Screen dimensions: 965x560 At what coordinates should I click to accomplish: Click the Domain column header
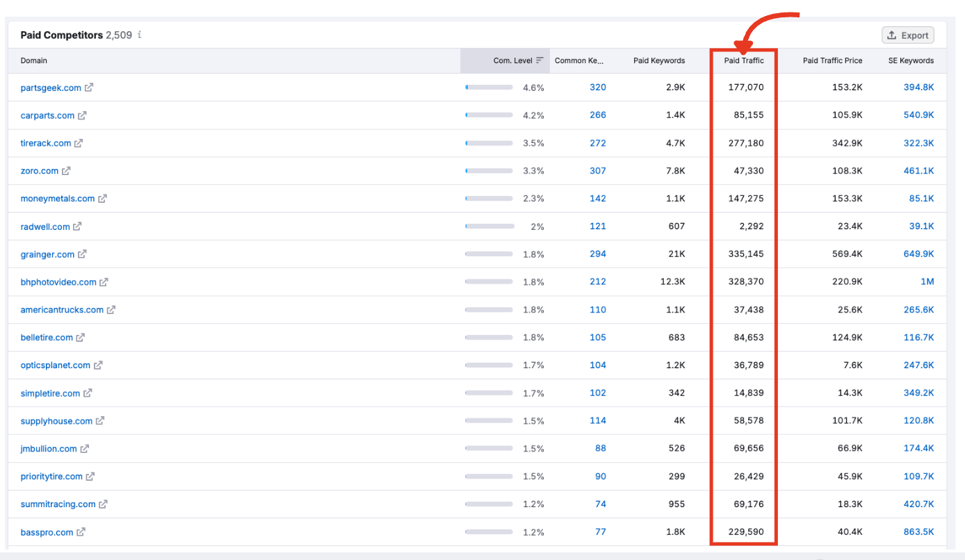click(33, 60)
